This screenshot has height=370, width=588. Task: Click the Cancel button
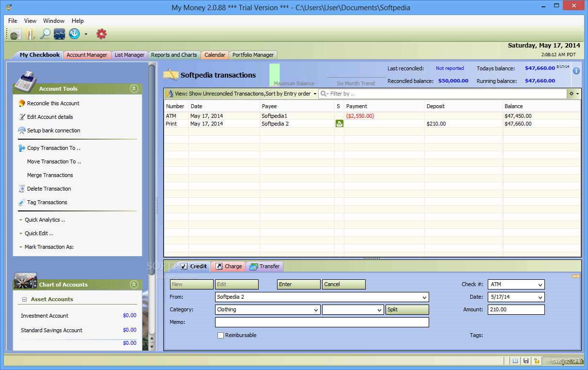344,285
